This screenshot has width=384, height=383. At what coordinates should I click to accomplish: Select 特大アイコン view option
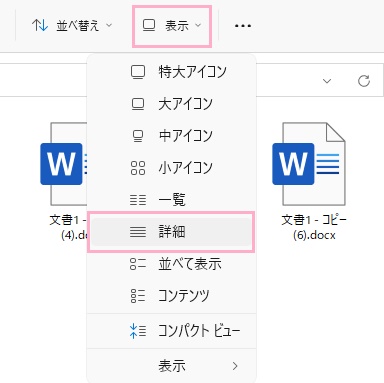pyautogui.click(x=171, y=72)
